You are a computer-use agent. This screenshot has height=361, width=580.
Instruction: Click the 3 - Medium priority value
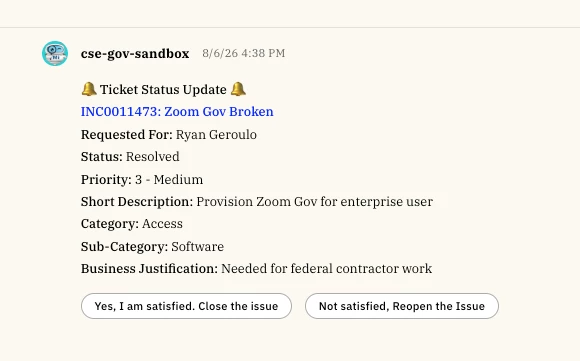[169, 180]
